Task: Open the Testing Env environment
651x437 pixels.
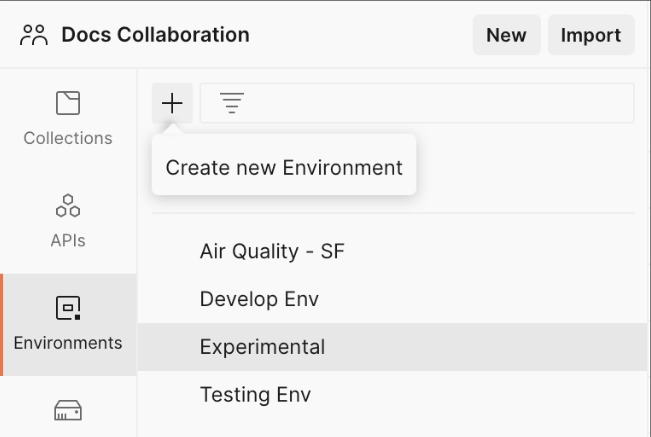Action: click(255, 395)
